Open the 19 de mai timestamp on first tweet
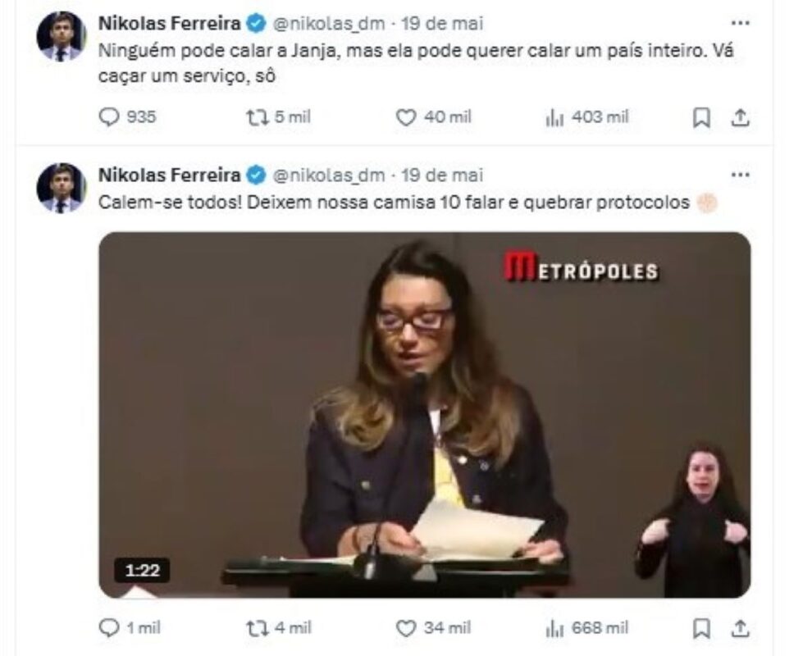The width and height of the screenshot is (812, 656). [x=442, y=23]
